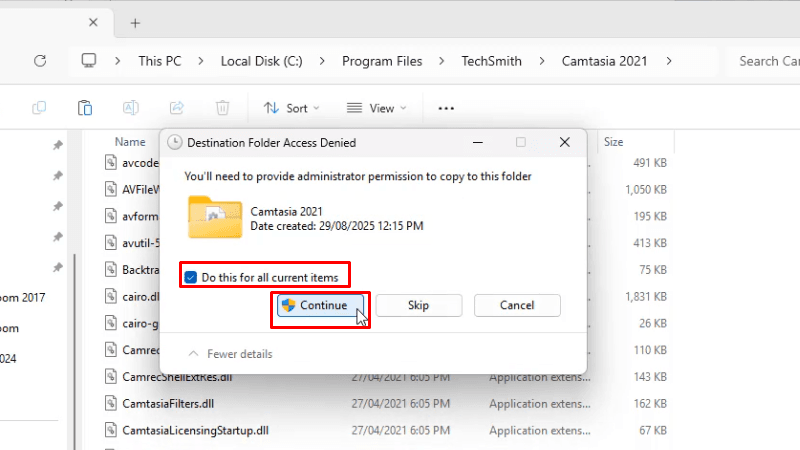Click the refresh icon in address bar
The height and width of the screenshot is (450, 800).
point(40,61)
